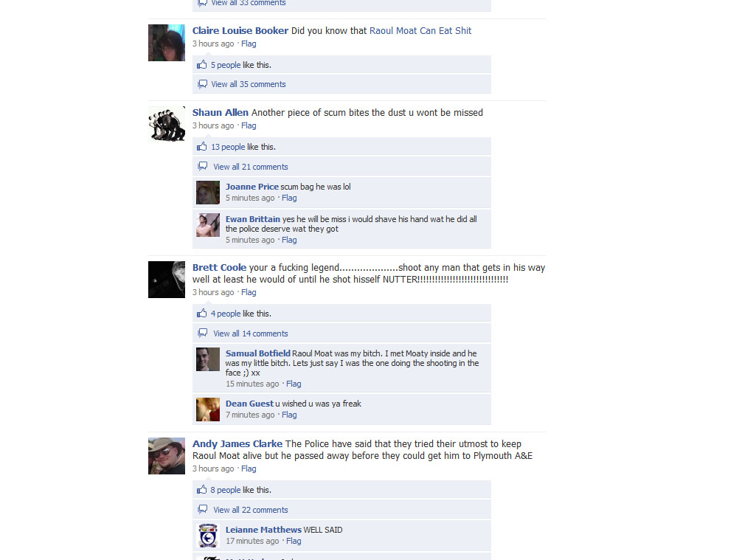Open Claire Louise Booker's profile name
The width and height of the screenshot is (753, 560).
coord(240,31)
